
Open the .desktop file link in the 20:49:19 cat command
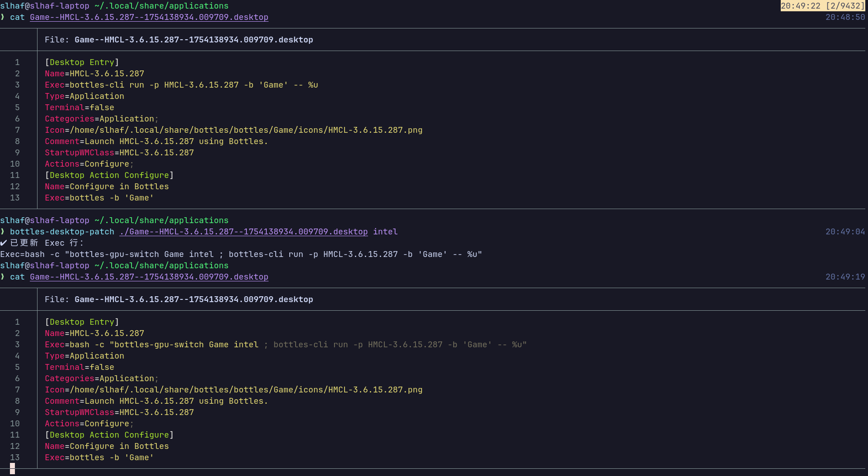click(x=149, y=277)
